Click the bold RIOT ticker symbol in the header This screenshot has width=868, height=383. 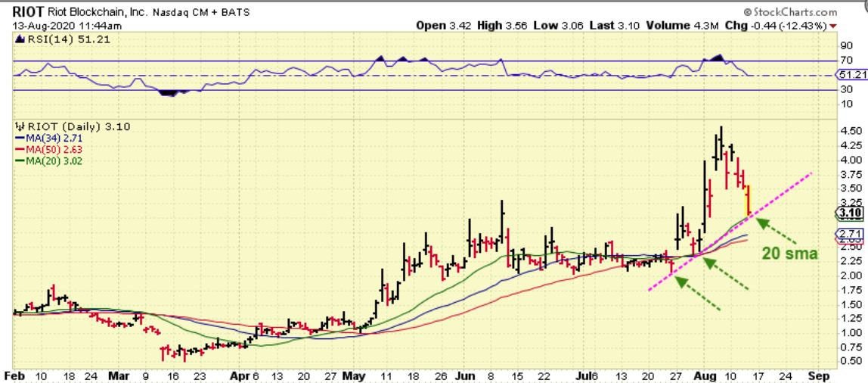28,12
